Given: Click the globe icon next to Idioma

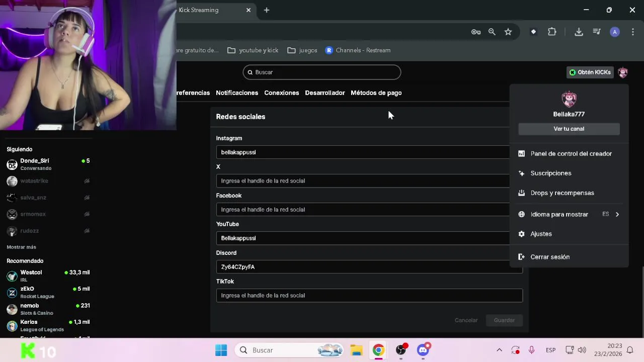Looking at the screenshot, I should click(x=521, y=214).
